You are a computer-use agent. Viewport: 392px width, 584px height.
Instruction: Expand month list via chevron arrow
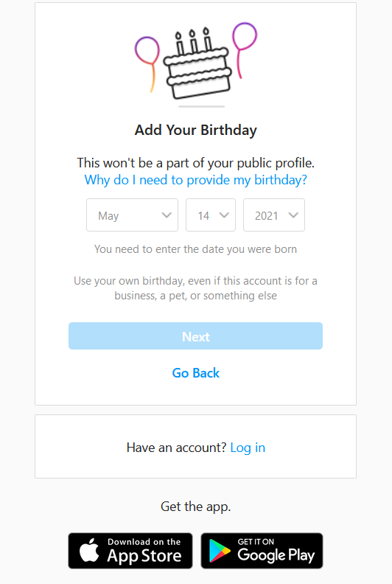[x=167, y=215]
